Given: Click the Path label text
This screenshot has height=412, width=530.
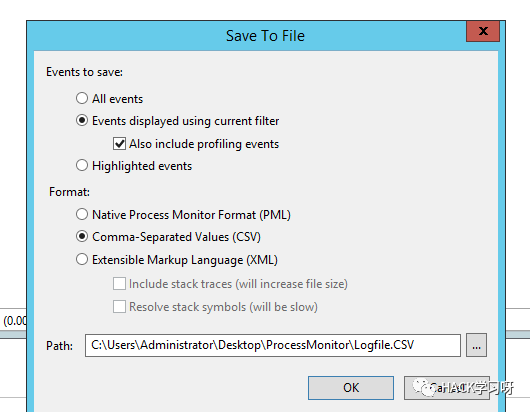Looking at the screenshot, I should click(59, 346).
